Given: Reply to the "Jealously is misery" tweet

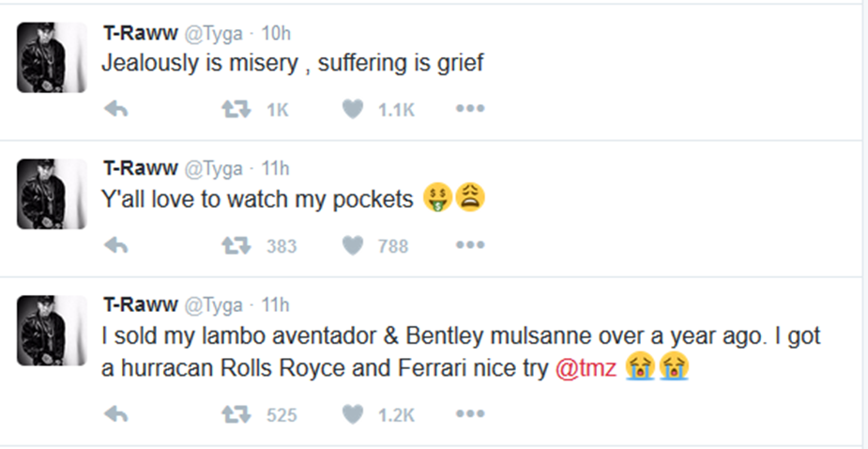Looking at the screenshot, I should [x=115, y=110].
